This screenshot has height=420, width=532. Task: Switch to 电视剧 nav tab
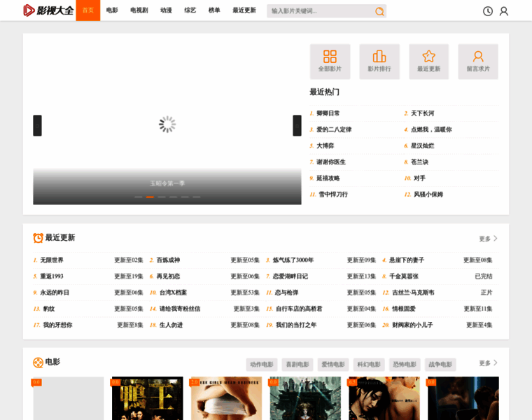pyautogui.click(x=139, y=10)
